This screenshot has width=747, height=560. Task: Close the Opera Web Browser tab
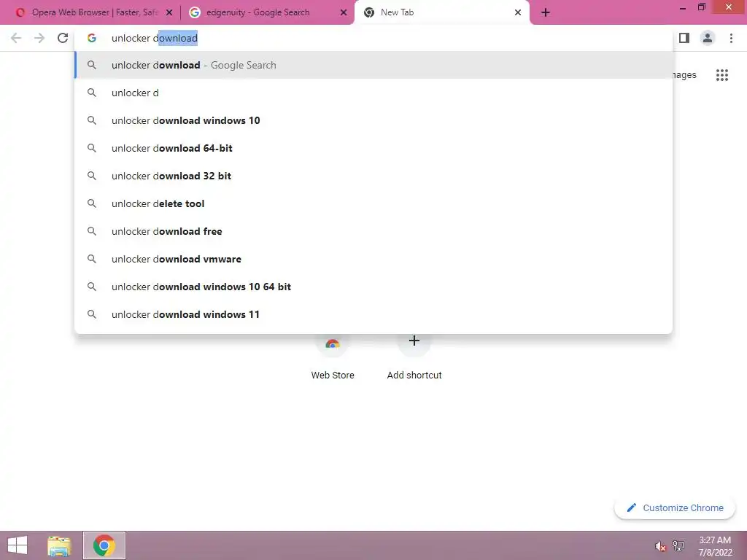[x=169, y=12]
